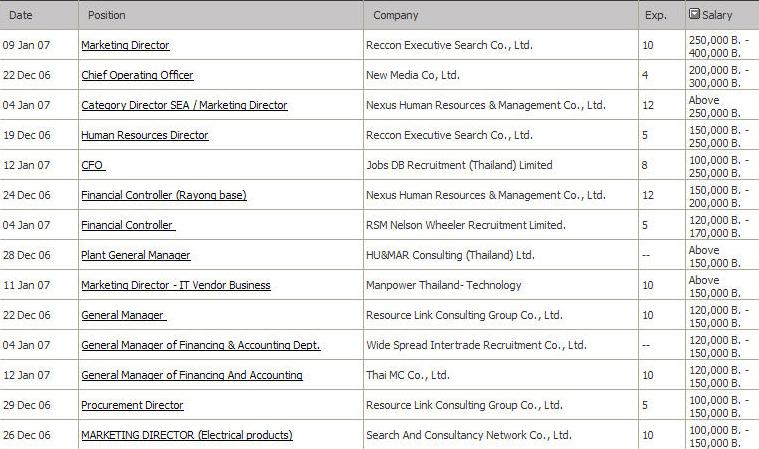
Task: Open the Procurement Director listing
Action: [x=133, y=405]
